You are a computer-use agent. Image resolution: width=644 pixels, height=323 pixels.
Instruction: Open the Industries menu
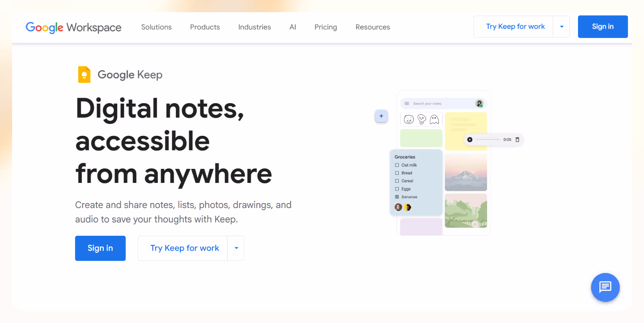point(254,27)
